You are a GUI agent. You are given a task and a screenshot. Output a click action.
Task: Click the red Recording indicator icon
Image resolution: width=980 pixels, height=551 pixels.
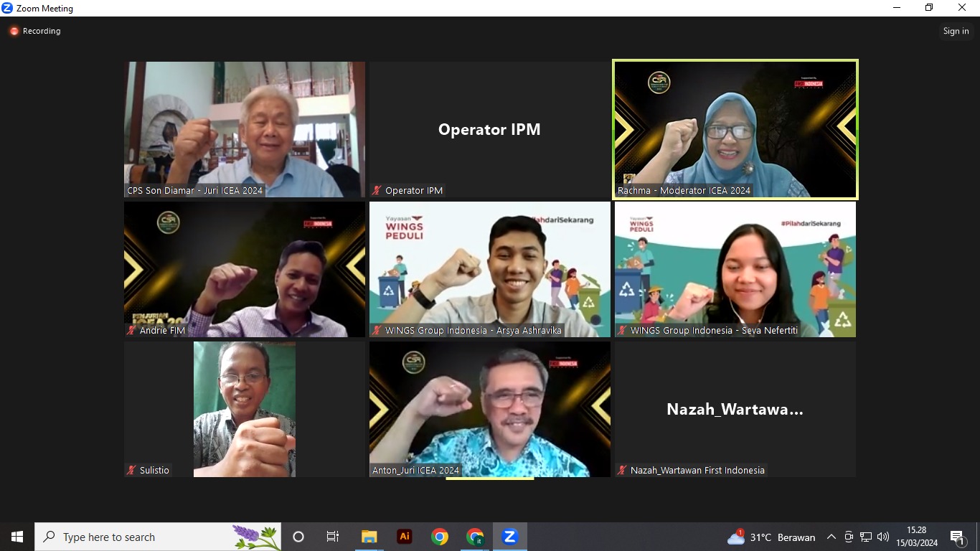[14, 32]
